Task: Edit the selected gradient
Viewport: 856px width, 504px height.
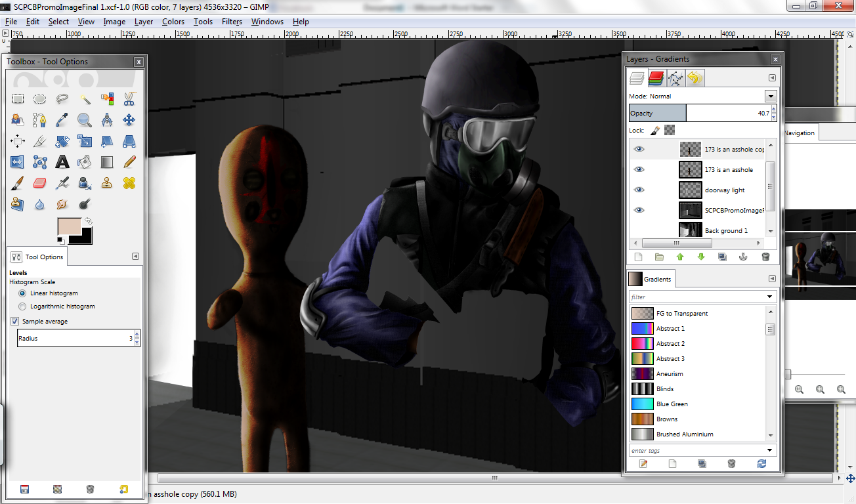Action: [x=643, y=464]
